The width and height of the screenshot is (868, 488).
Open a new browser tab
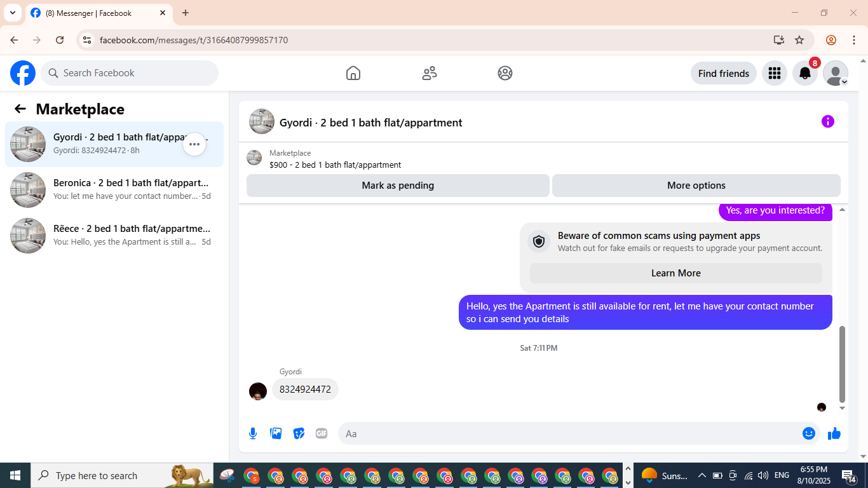[x=186, y=13]
